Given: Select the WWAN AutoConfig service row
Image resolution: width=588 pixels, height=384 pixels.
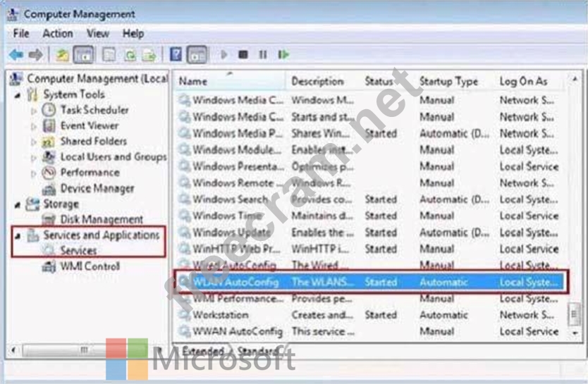Looking at the screenshot, I should tap(369, 332).
